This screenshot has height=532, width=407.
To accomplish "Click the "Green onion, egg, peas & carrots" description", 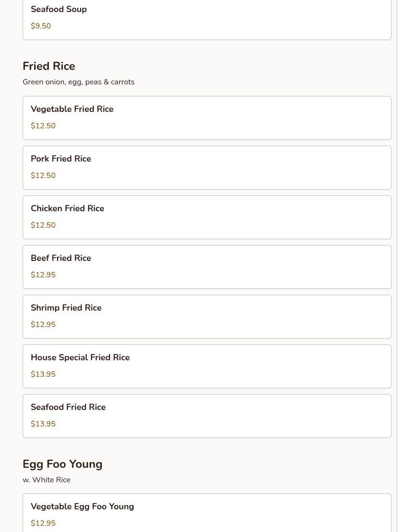I will point(78,82).
